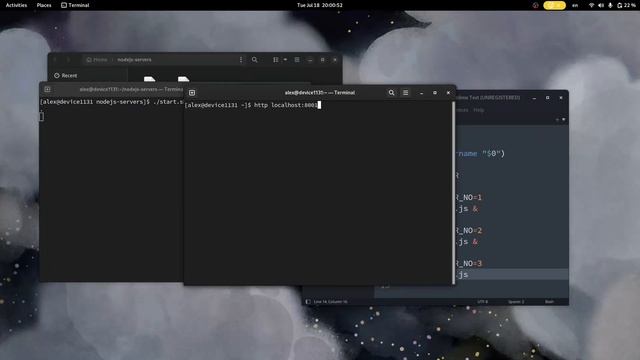Image resolution: width=640 pixels, height=360 pixels.
Task: Click new tab icon in nodejs-servers Terminal
Action: click(47, 89)
